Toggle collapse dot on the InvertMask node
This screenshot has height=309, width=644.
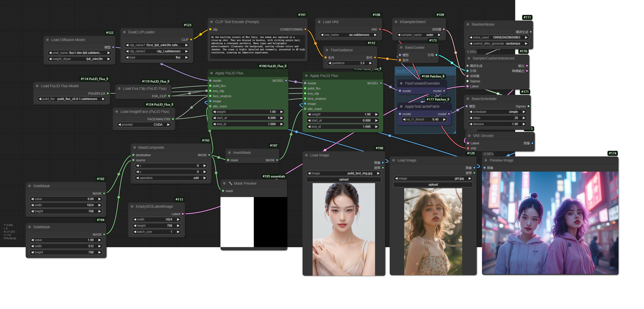click(x=229, y=153)
